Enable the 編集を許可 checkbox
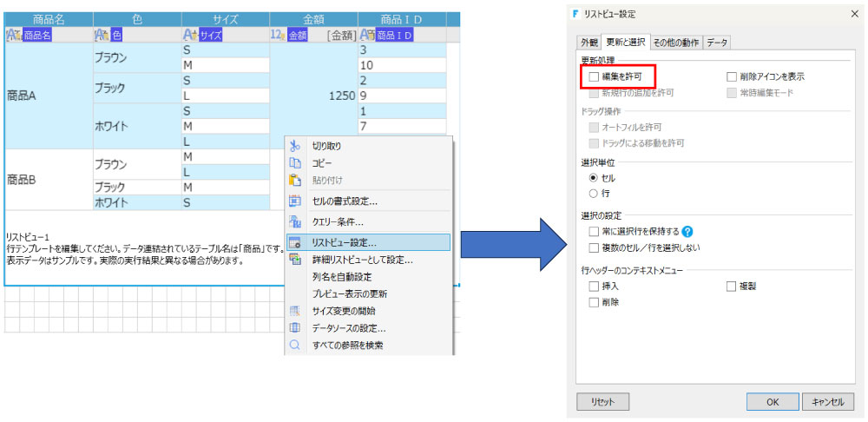Screen dimensions: 868x422 pyautogui.click(x=594, y=77)
